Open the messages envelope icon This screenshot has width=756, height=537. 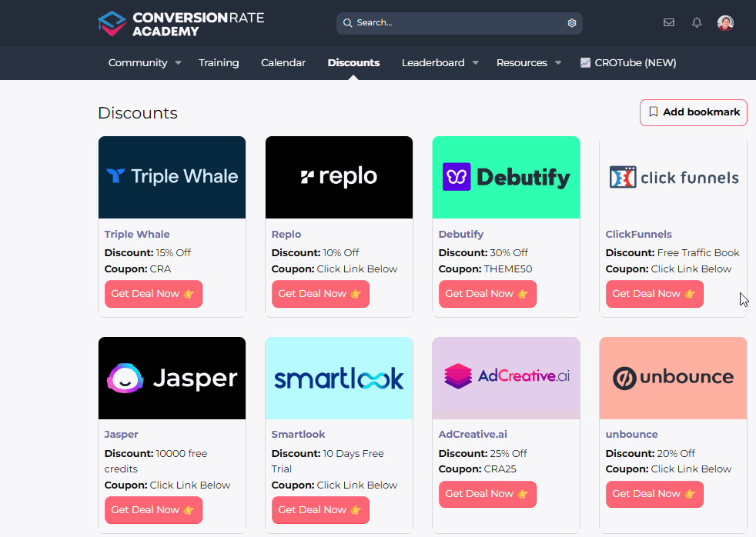[669, 22]
